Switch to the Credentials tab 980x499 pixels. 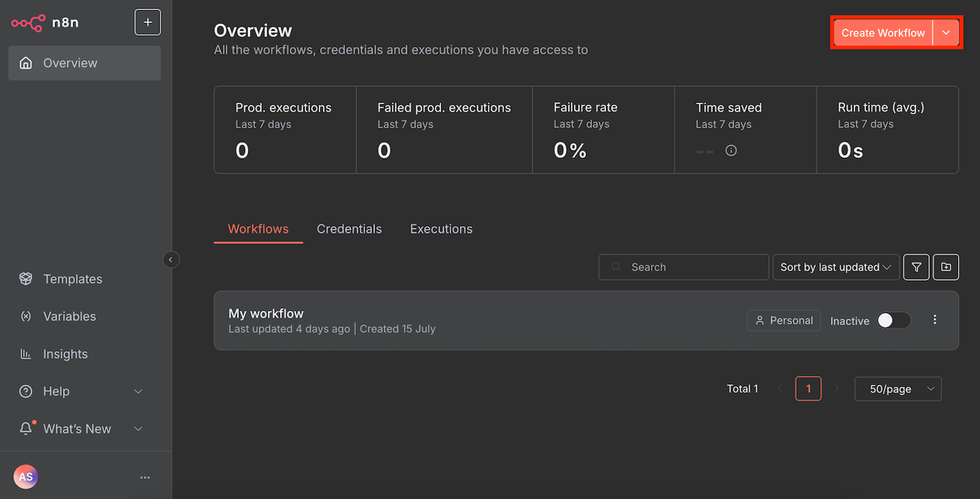(349, 228)
